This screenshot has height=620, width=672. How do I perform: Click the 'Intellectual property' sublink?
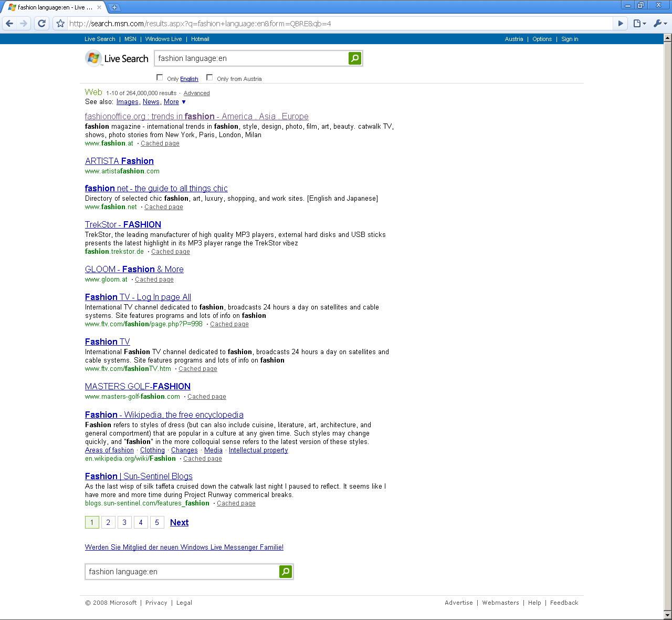[258, 450]
